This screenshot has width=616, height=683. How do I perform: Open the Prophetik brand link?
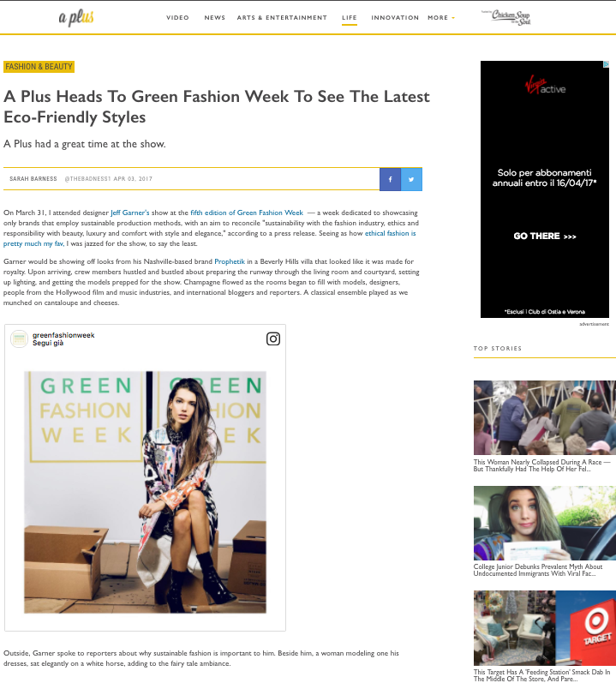(x=230, y=261)
